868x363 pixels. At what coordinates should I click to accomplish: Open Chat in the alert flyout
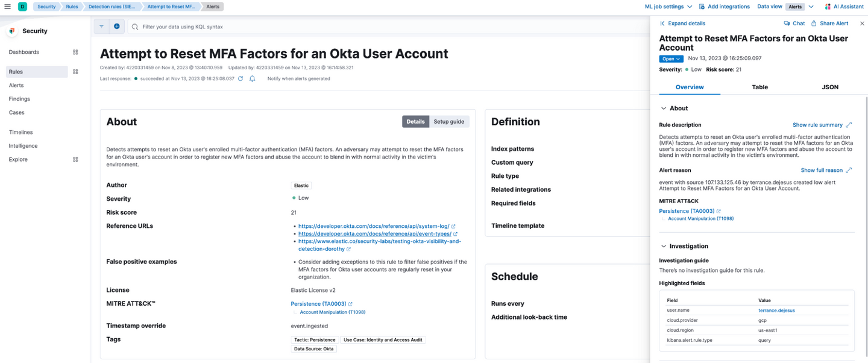pos(794,24)
